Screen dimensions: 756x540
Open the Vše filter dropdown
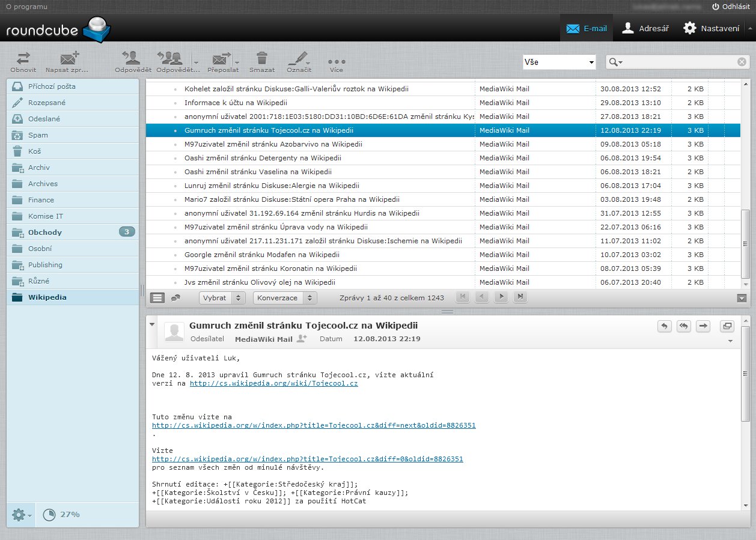point(558,62)
